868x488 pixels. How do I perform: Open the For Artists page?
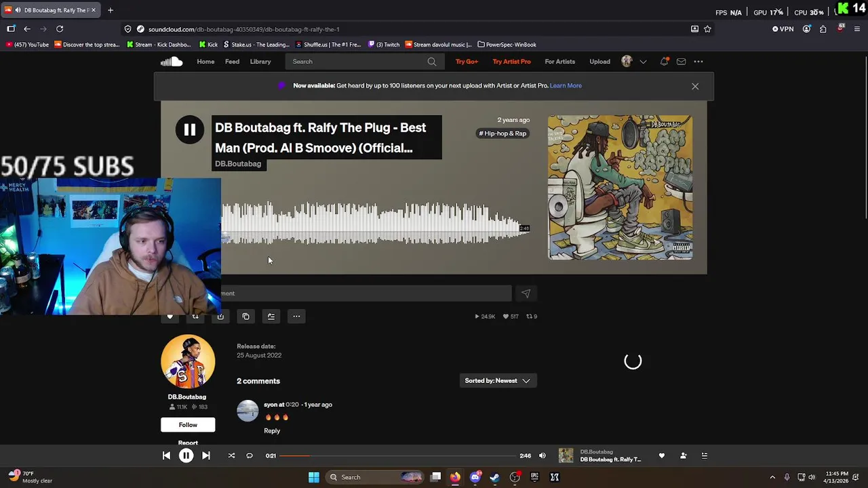pos(559,62)
